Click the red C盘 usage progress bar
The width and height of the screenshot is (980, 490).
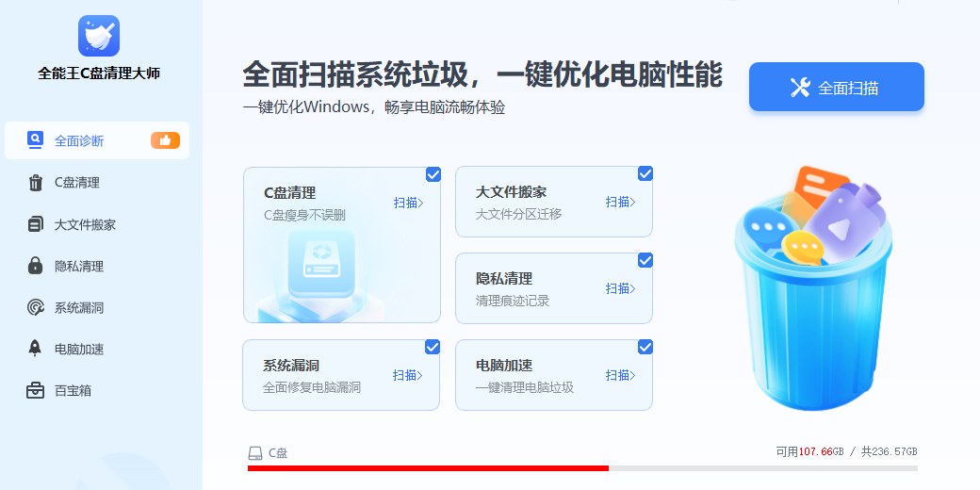[428, 468]
